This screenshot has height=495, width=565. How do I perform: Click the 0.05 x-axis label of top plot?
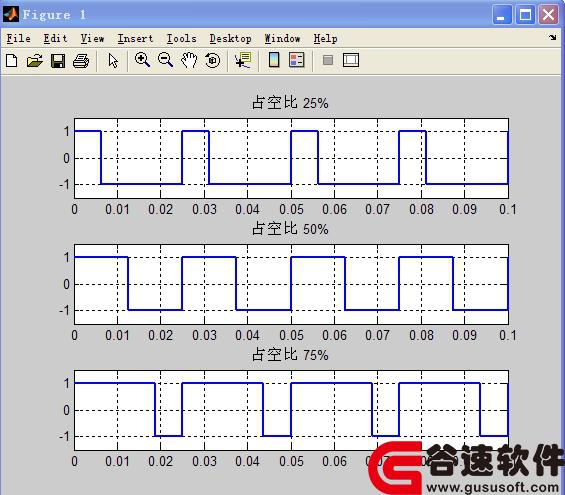pyautogui.click(x=291, y=209)
